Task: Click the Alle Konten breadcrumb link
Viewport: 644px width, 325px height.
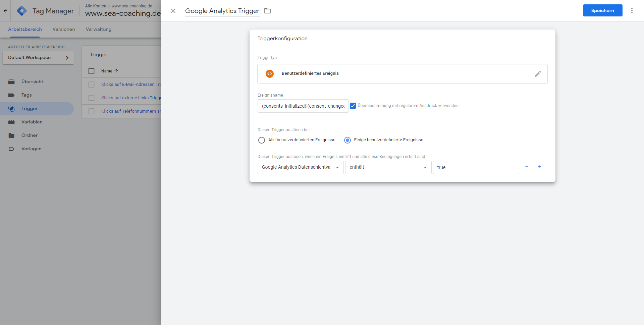Action: click(96, 6)
